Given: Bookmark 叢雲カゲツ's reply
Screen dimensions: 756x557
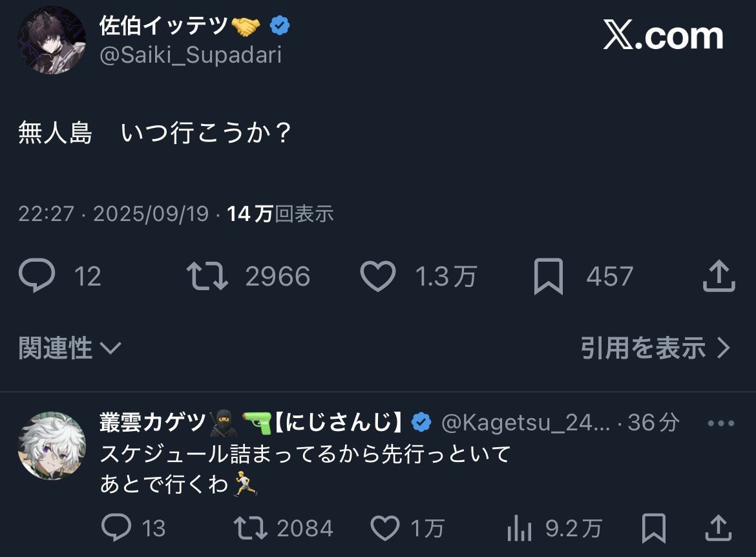Looking at the screenshot, I should click(655, 528).
